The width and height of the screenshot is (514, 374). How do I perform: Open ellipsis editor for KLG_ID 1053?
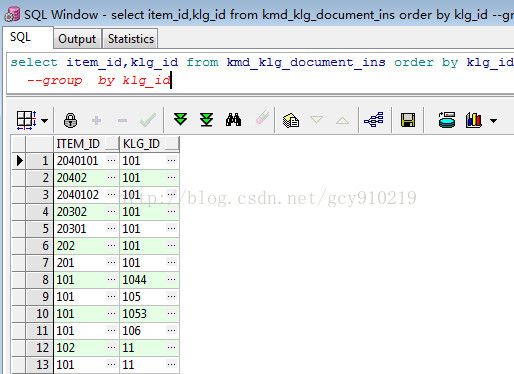(x=172, y=314)
